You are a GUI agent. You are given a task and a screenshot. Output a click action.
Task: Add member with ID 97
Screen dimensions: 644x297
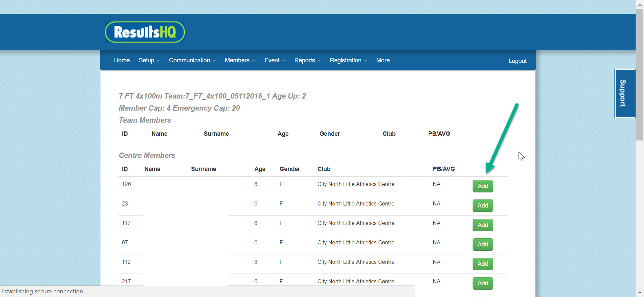point(483,244)
